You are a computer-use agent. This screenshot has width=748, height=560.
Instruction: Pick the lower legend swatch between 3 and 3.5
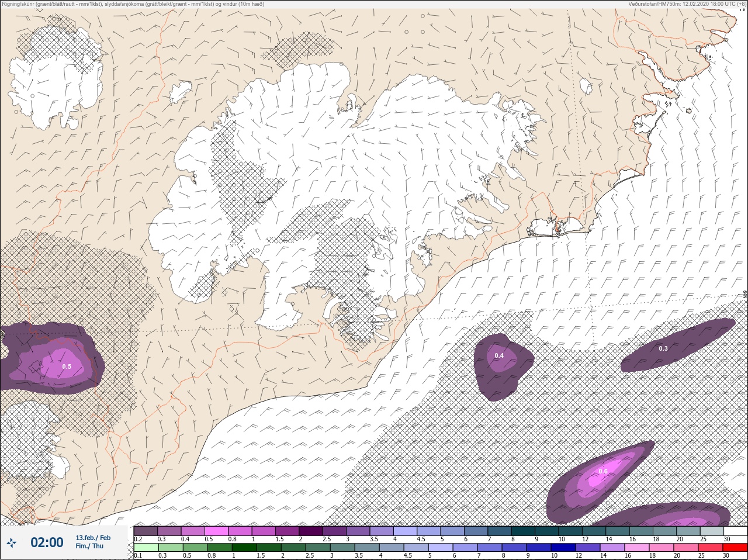[342, 548]
